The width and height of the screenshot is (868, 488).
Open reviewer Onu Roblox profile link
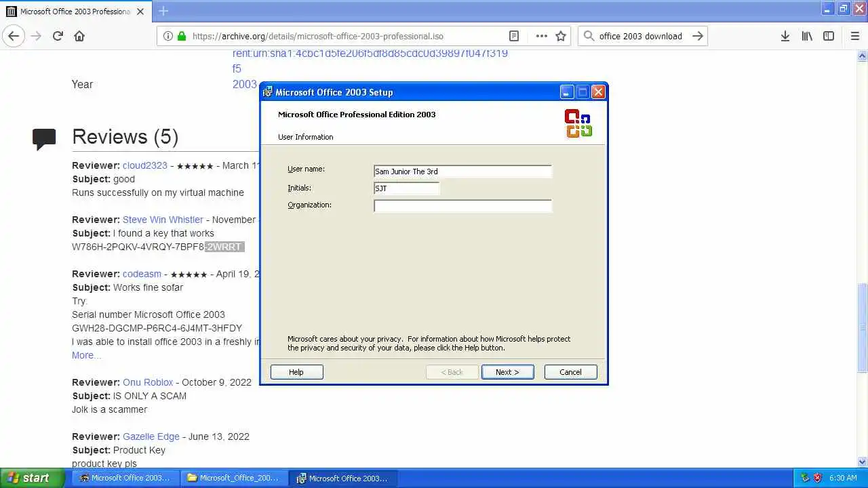click(148, 382)
